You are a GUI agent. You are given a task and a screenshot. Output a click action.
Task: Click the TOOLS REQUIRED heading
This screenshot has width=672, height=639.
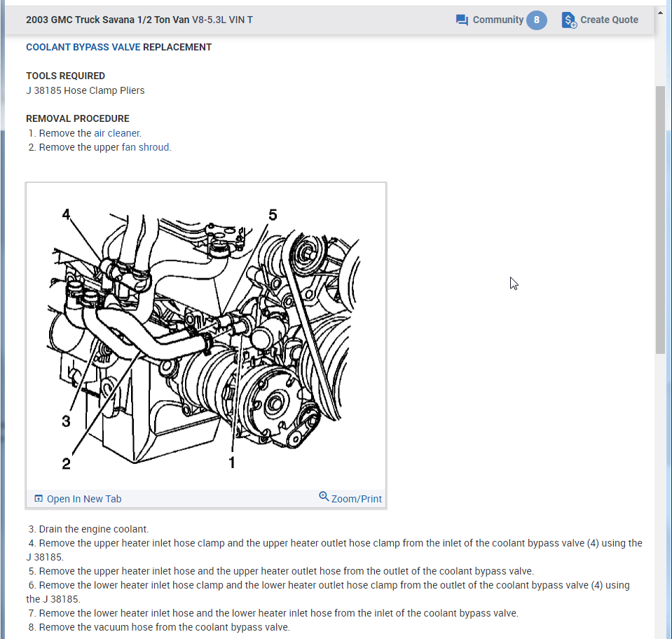pyautogui.click(x=66, y=76)
